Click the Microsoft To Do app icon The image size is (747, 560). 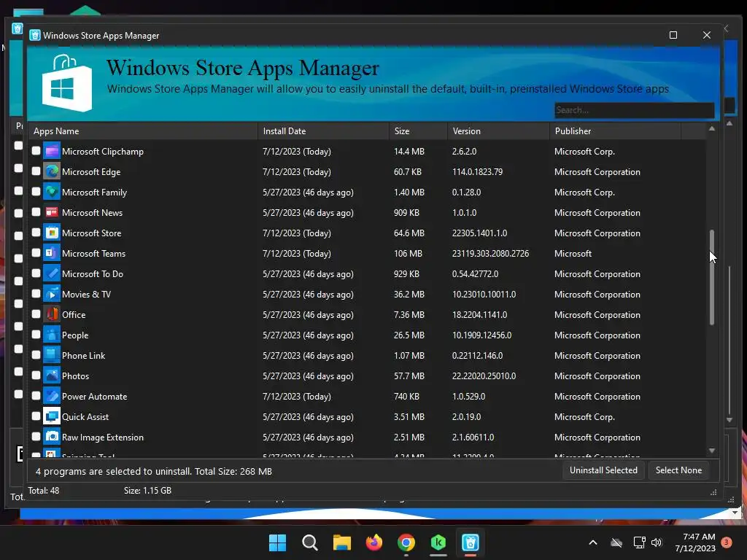[x=52, y=274]
